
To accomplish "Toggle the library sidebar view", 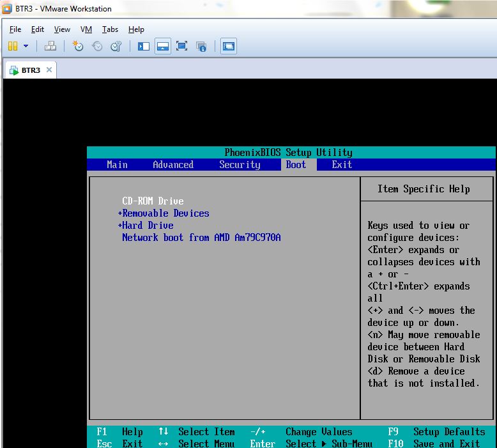I will pyautogui.click(x=144, y=46).
